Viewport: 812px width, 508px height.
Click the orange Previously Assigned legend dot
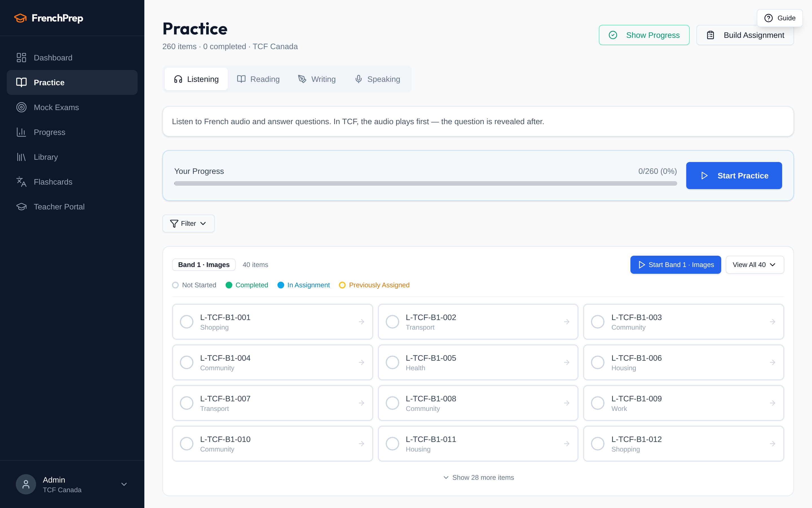[342, 285]
